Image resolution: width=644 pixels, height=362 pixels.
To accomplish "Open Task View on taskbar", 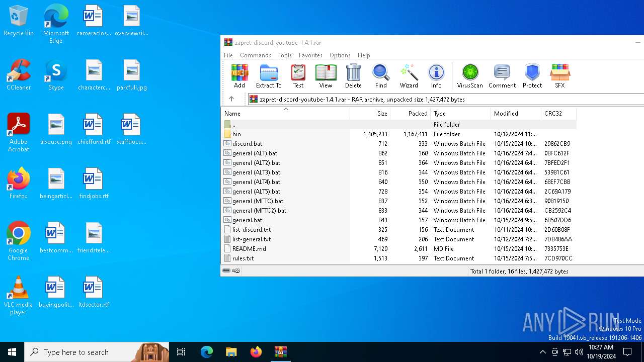I will [181, 352].
